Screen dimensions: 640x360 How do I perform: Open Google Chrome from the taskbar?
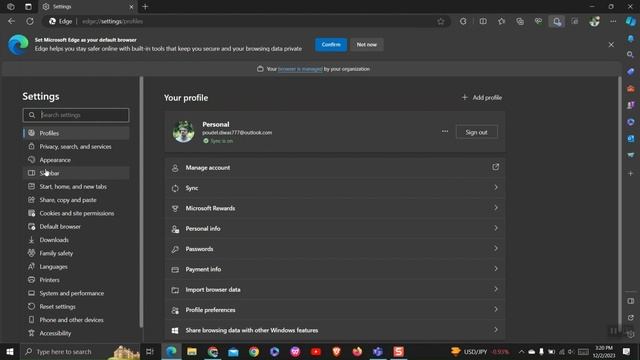point(254,351)
